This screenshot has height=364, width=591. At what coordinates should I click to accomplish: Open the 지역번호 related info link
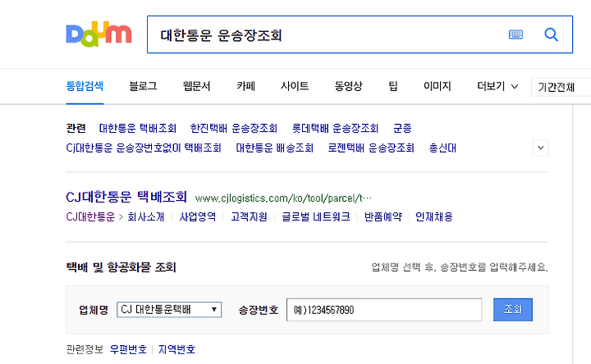point(176,350)
